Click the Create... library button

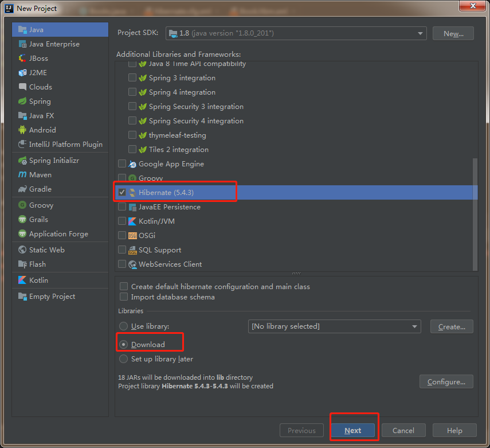(x=452, y=326)
